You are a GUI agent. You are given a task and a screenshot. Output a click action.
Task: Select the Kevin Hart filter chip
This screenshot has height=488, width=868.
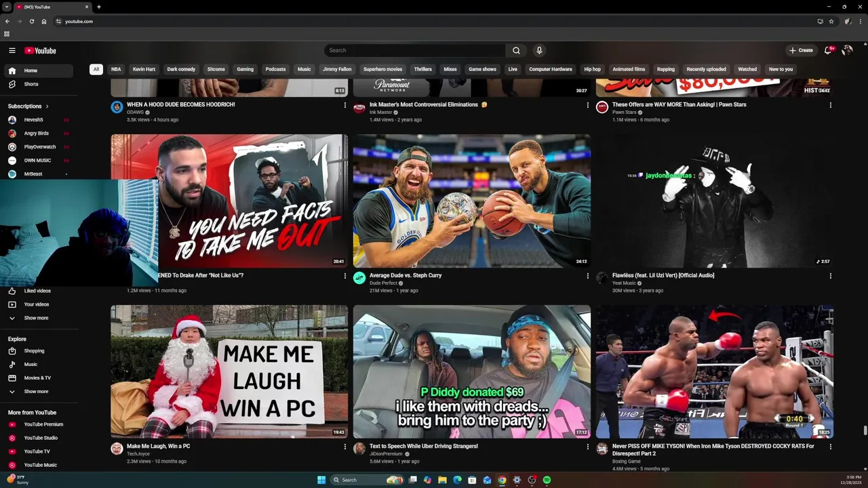tap(144, 69)
